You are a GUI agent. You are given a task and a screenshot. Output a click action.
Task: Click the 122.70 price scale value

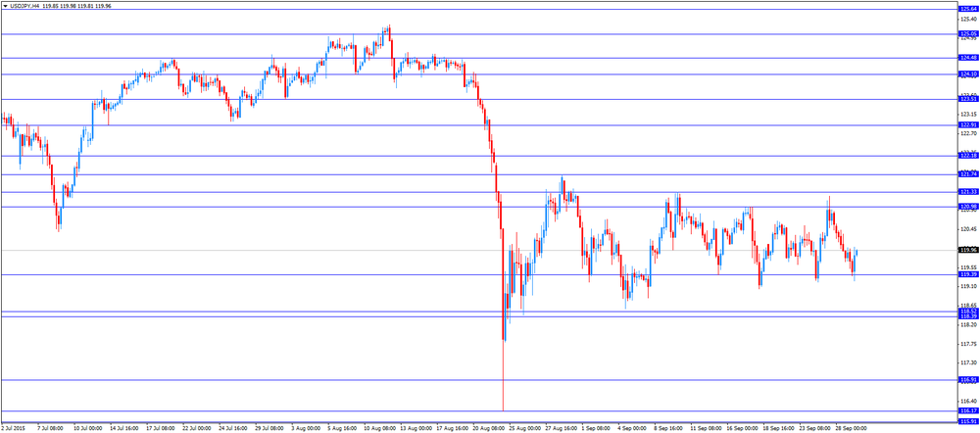click(x=967, y=133)
